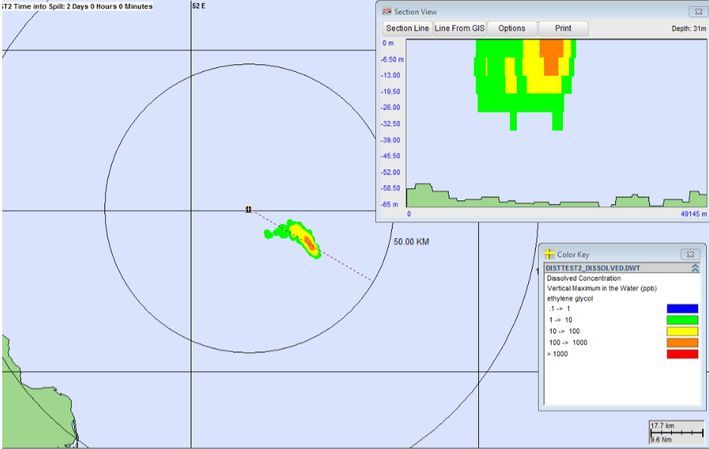Screen dimensions: 709x449
Task: Pick the yellow 10 to 100 swatch
Action: [x=681, y=331]
